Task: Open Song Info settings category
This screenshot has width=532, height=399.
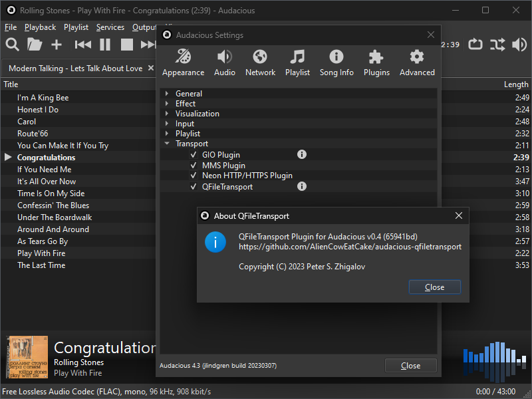Action: pos(336,63)
